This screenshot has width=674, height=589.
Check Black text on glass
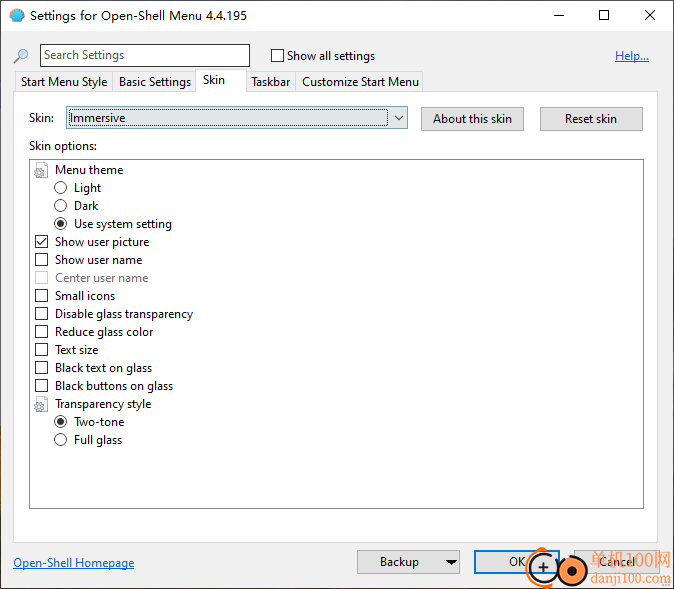[x=42, y=368]
